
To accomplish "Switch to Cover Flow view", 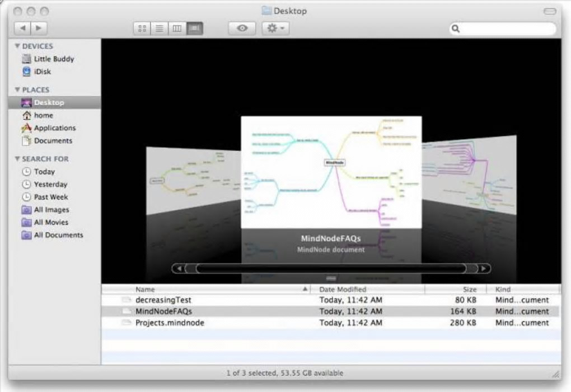I will (x=194, y=29).
